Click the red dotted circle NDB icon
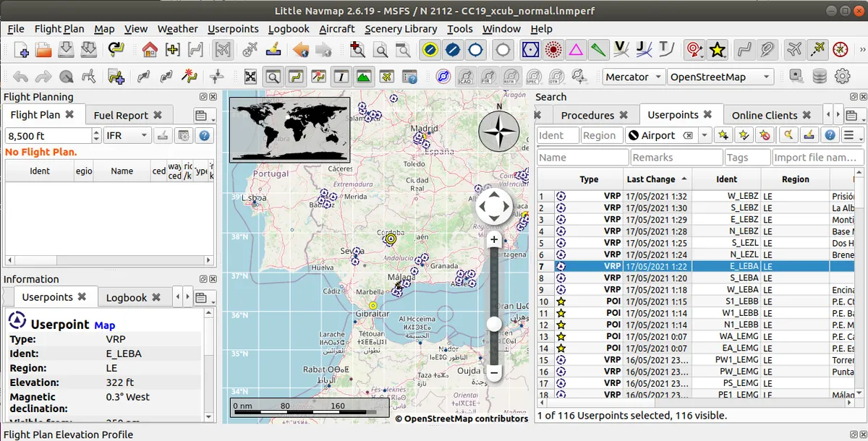The image size is (868, 441). tap(553, 50)
